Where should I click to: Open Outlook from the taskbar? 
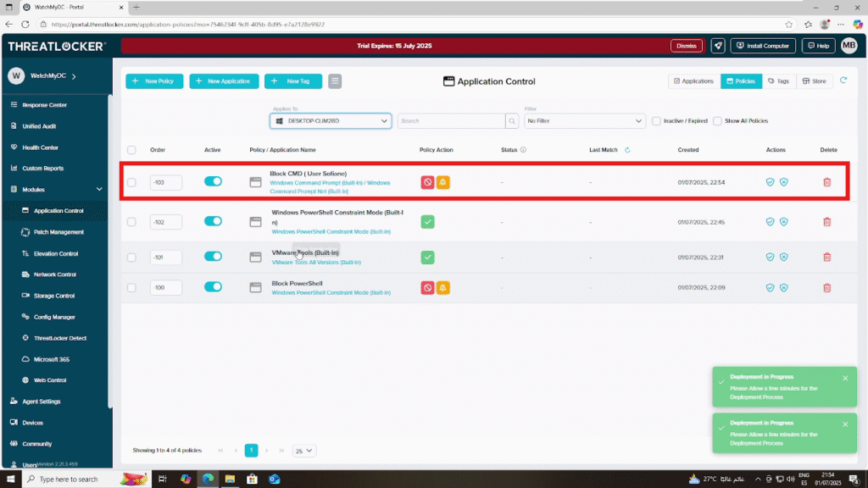point(275,480)
